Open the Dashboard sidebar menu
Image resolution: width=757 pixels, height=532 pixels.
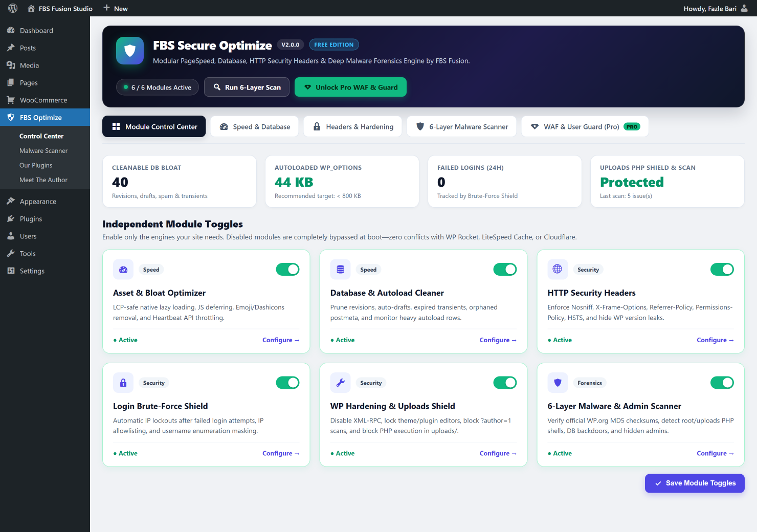pyautogui.click(x=45, y=31)
